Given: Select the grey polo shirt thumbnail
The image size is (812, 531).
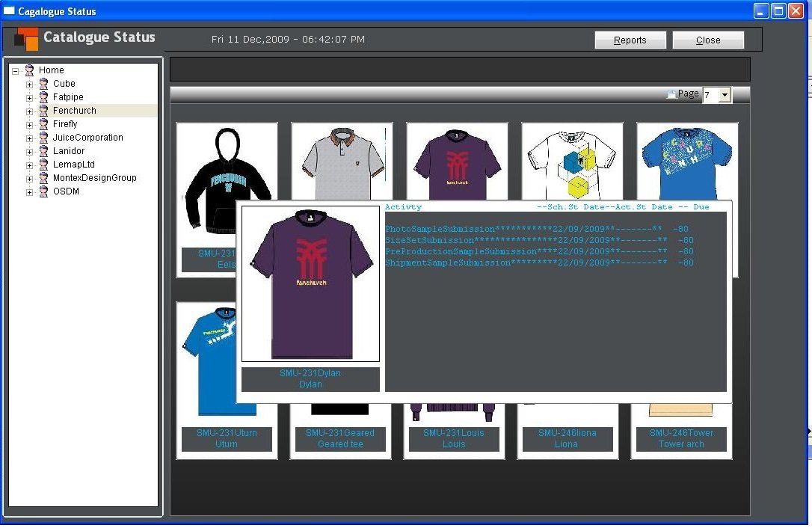Looking at the screenshot, I should point(342,161).
